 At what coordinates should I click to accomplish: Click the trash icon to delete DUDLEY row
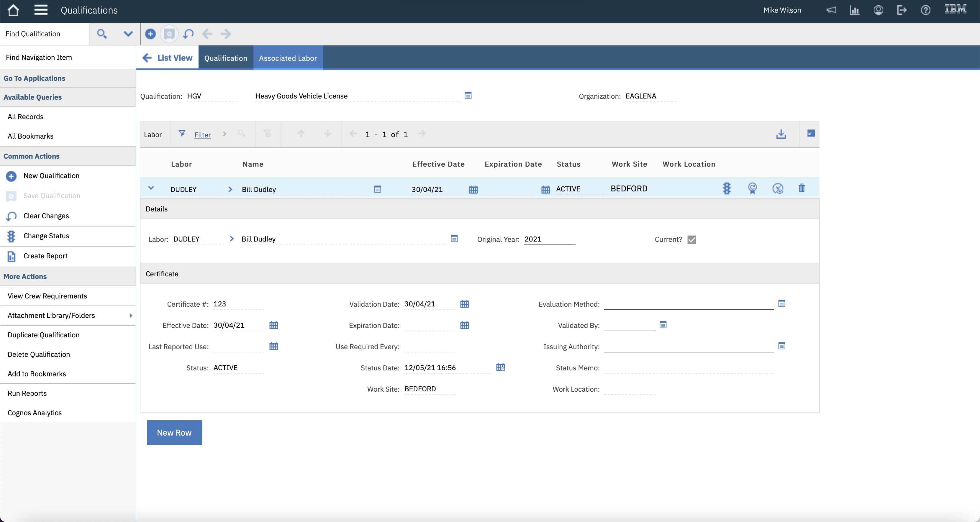[802, 188]
